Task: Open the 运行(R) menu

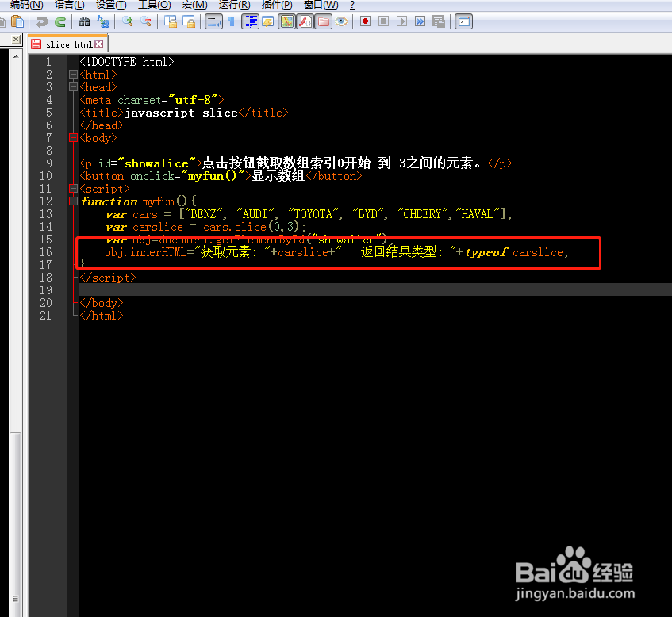Action: tap(234, 5)
